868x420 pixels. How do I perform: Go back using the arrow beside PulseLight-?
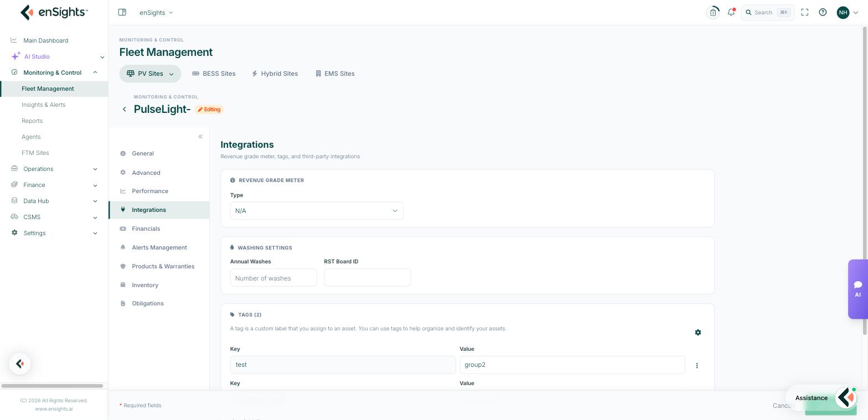[125, 110]
